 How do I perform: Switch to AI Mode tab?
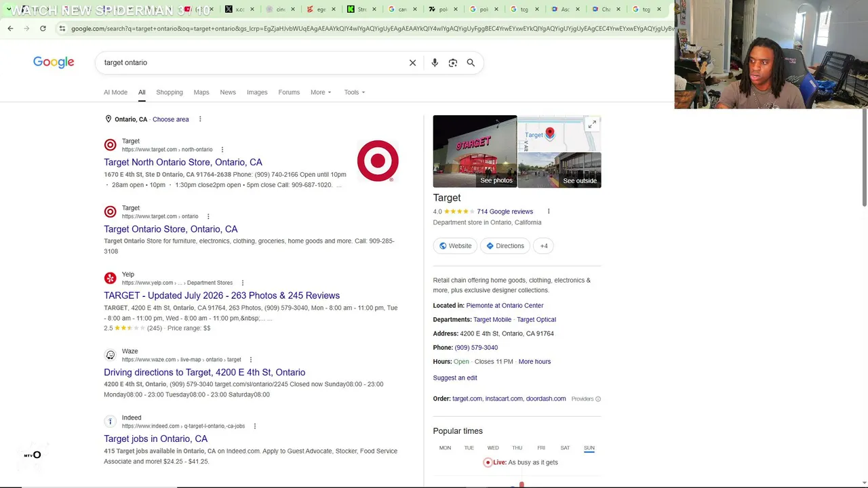point(115,92)
